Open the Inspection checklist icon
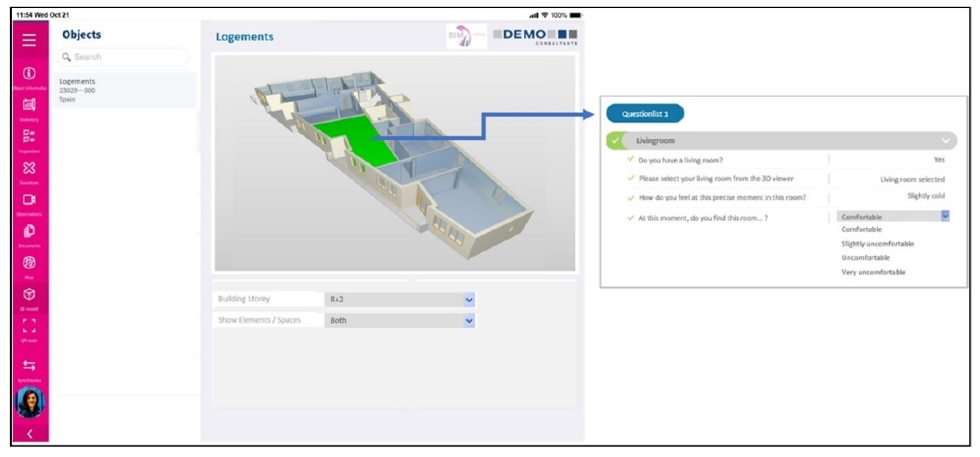 [29, 136]
